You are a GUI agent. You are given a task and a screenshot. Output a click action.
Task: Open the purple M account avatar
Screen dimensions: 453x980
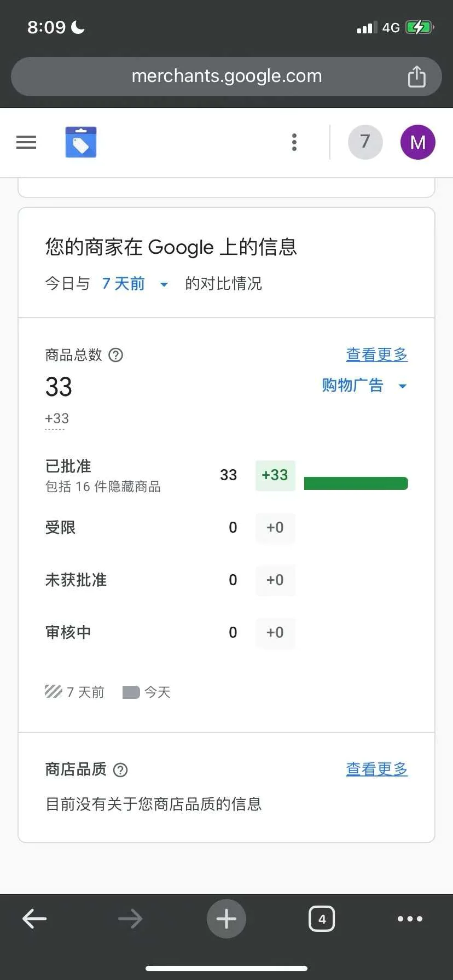click(417, 142)
